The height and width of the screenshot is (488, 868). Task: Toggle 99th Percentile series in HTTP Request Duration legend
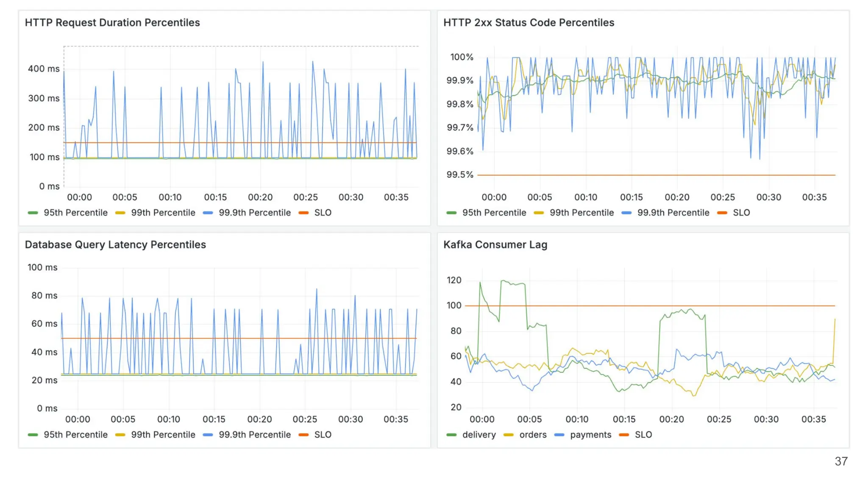click(163, 213)
